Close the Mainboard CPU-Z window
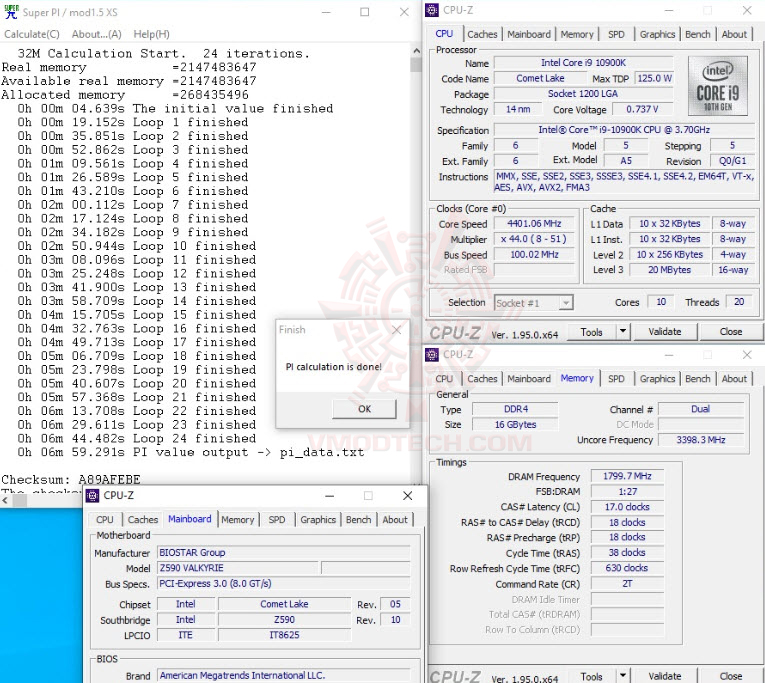Screen dimensions: 765x683 click(407, 496)
